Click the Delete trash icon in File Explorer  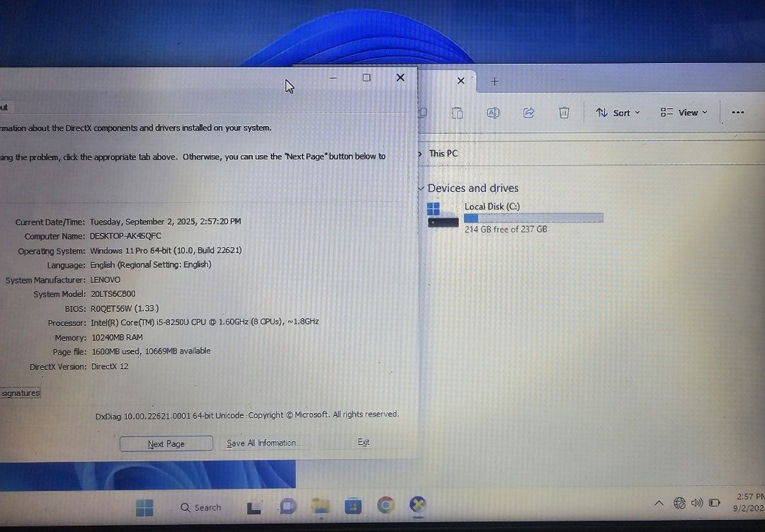(x=564, y=113)
